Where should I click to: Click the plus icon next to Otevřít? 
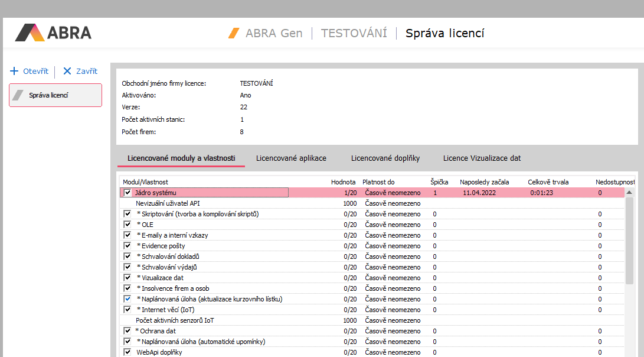[15, 71]
